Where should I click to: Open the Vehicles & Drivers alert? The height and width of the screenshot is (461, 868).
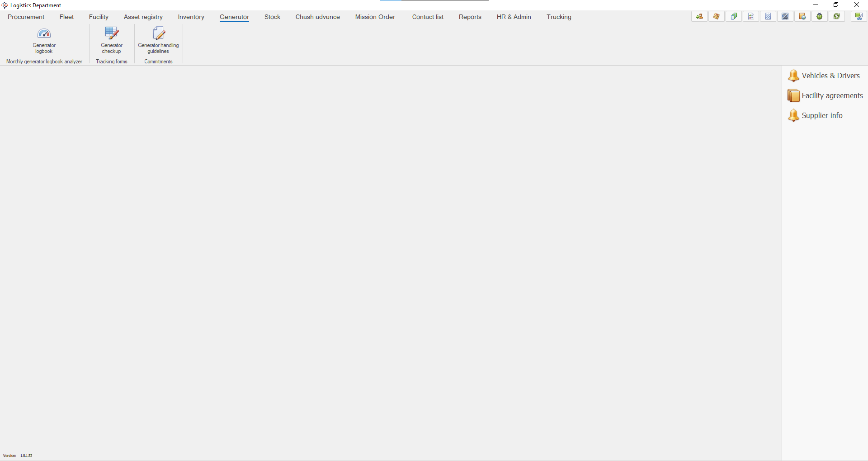(830, 76)
